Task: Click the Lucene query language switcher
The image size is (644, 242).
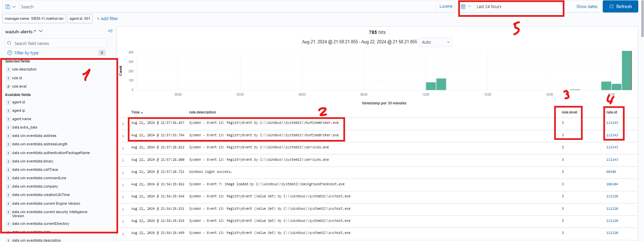Action: coord(446,6)
